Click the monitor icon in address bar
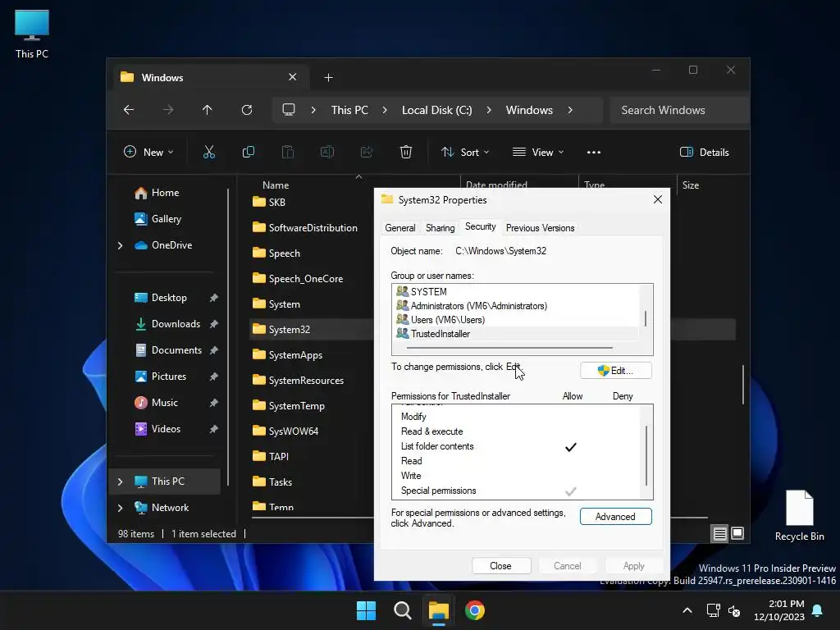The image size is (840, 630). [289, 110]
